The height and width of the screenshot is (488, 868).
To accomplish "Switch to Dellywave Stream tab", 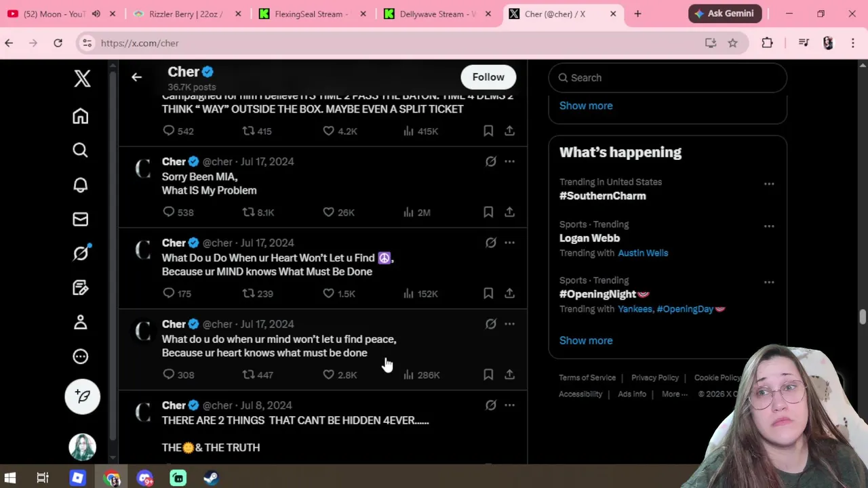I will (x=437, y=14).
